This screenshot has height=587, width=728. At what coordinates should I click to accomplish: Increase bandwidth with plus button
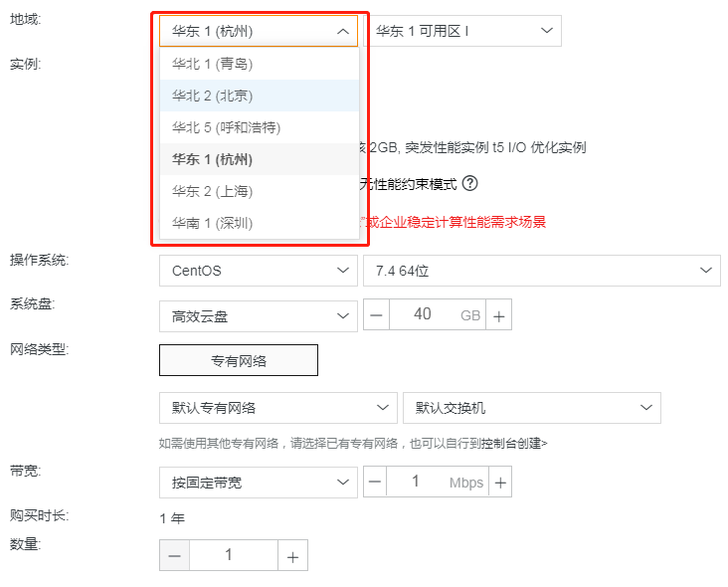(x=499, y=483)
